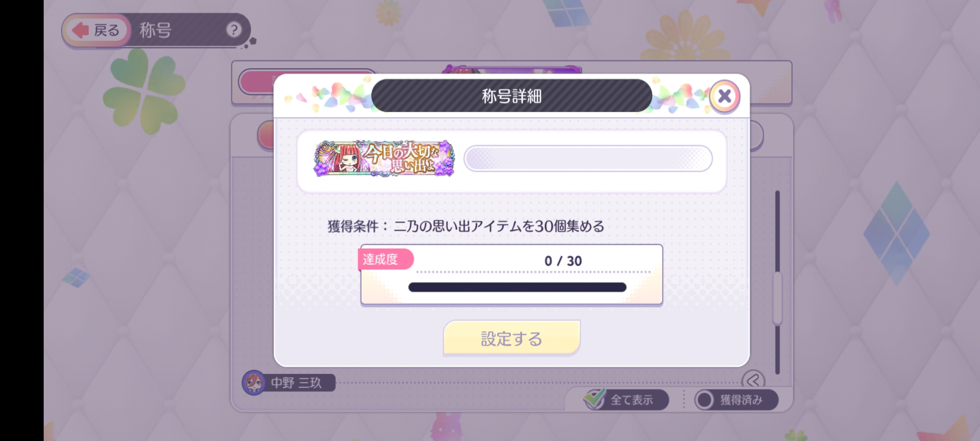This screenshot has height=441, width=980.
Task: Click the vertical scrollbar at list edge
Action: tap(777, 282)
